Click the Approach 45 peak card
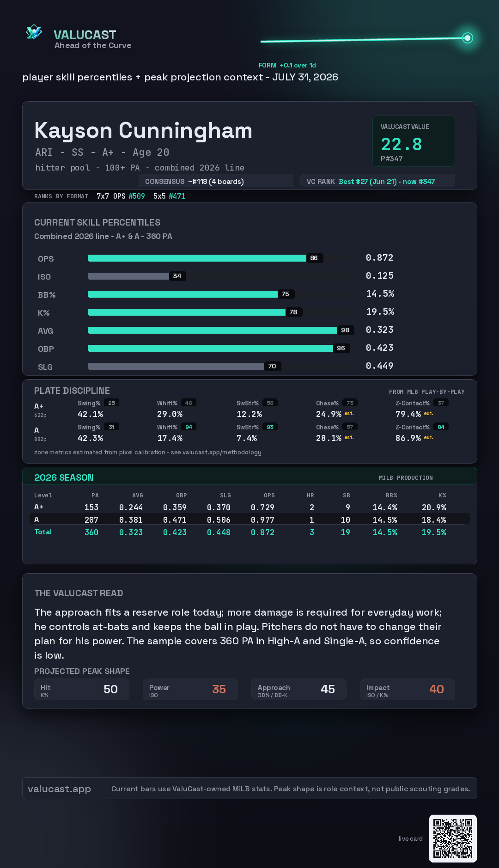The height and width of the screenshot is (868, 499). coord(299,689)
